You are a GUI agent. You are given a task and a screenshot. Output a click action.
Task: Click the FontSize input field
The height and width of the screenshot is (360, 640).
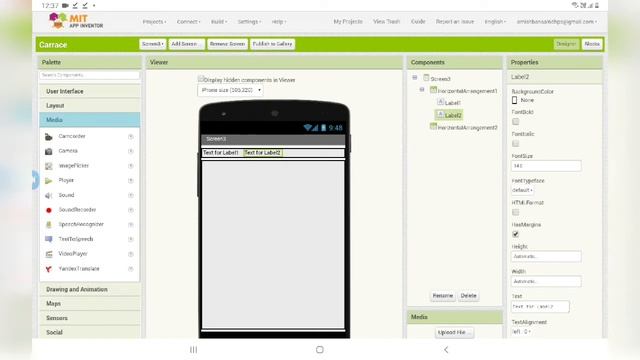(546, 166)
